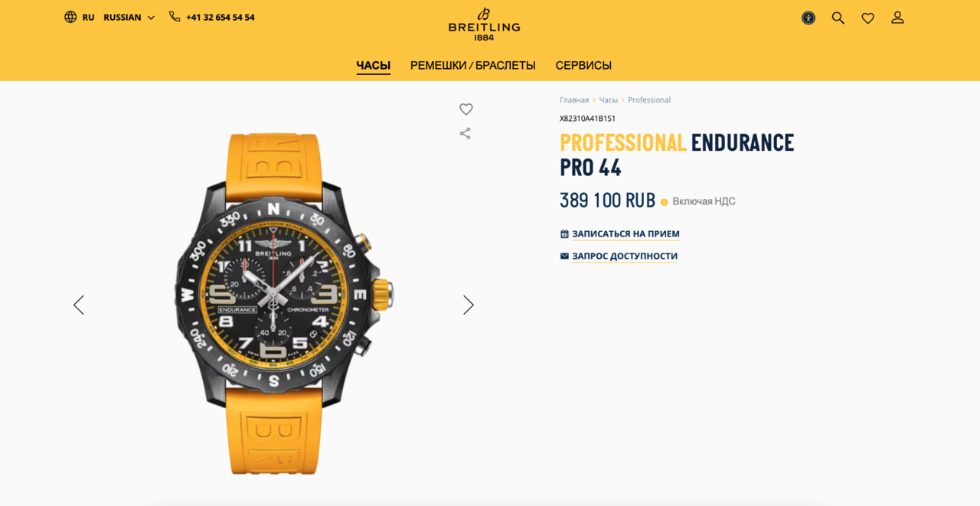Open search with the magnifier icon

(x=838, y=18)
